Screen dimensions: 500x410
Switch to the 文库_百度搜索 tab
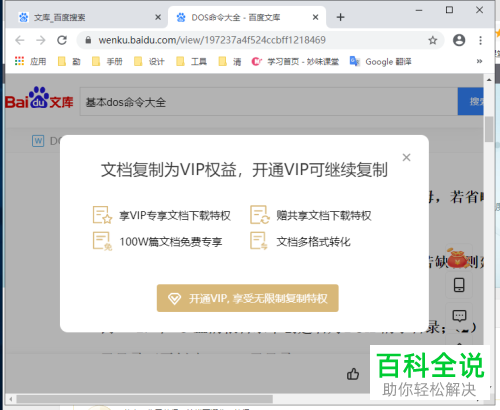[x=86, y=17]
